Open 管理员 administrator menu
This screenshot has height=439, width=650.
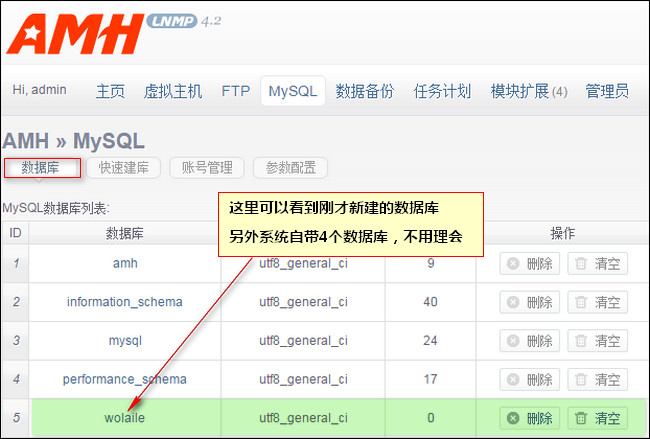[607, 91]
